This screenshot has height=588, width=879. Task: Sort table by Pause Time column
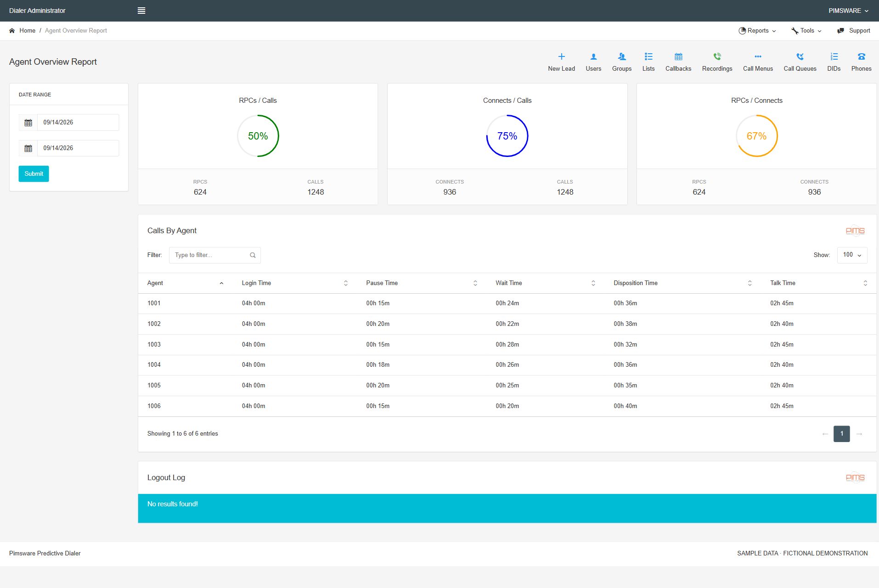422,283
